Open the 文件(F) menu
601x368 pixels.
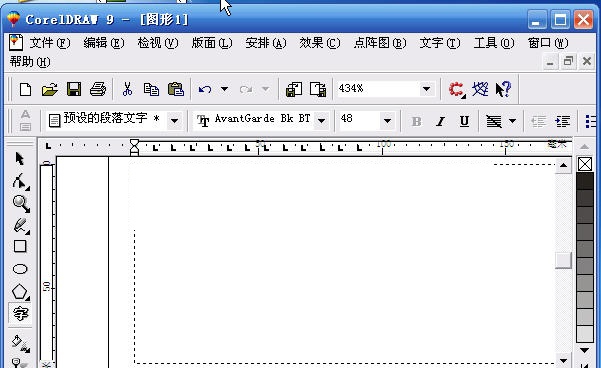tap(50, 43)
